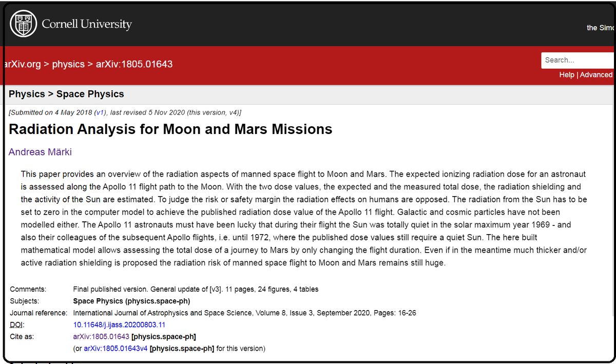The image size is (616, 364).
Task: Open the Help link
Action: (x=567, y=75)
